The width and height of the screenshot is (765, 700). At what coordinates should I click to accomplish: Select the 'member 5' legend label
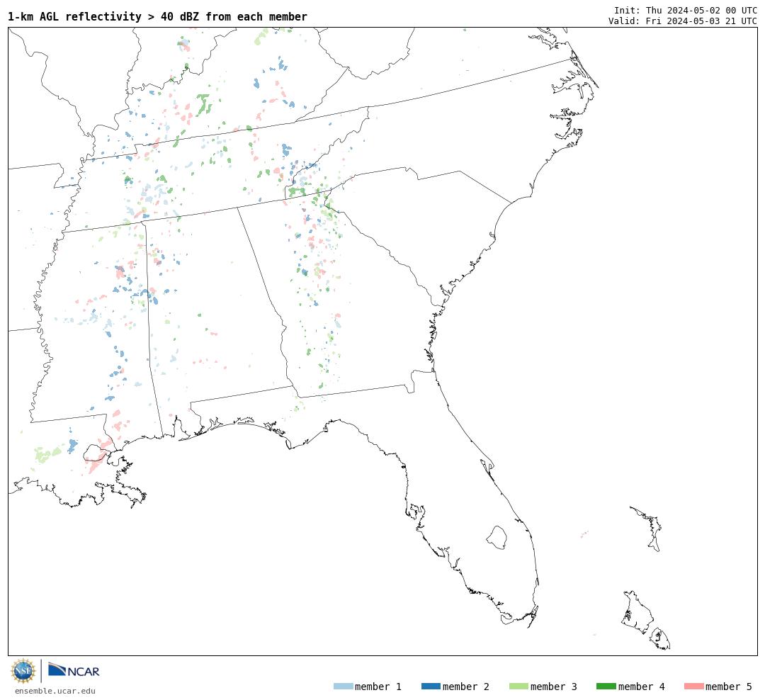(x=729, y=687)
